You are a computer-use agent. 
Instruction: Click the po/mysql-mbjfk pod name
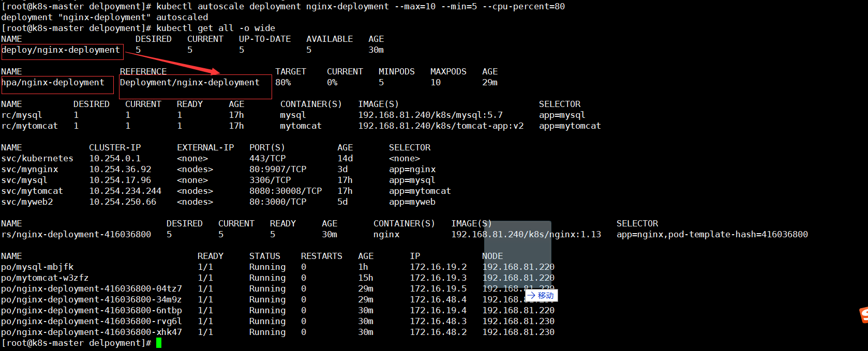pos(37,267)
